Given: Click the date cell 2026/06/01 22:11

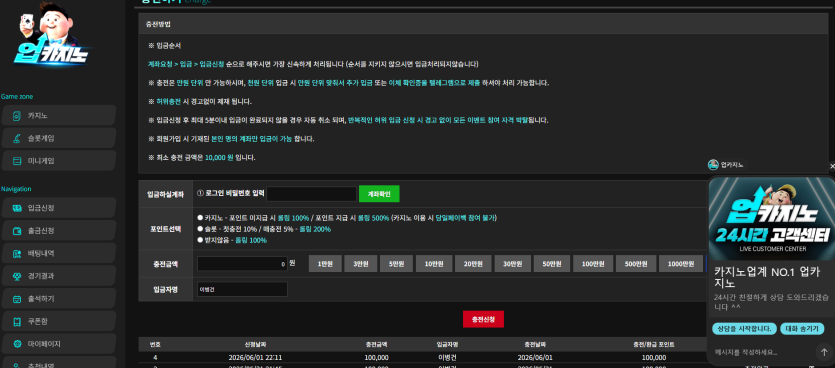Looking at the screenshot, I should [x=255, y=357].
